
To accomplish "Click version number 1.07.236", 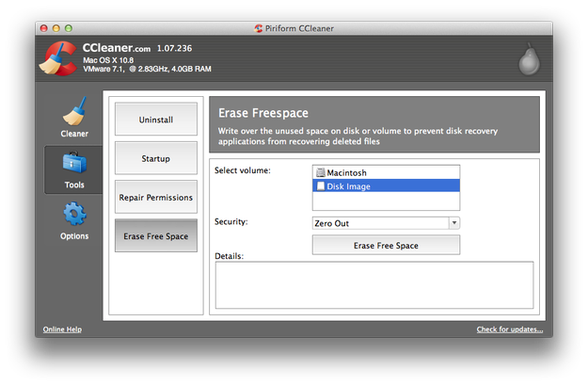I will [174, 48].
